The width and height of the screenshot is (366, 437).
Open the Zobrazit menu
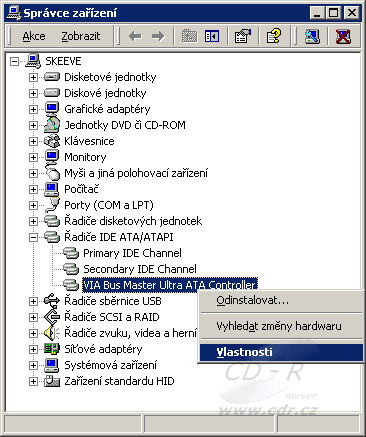click(x=81, y=36)
